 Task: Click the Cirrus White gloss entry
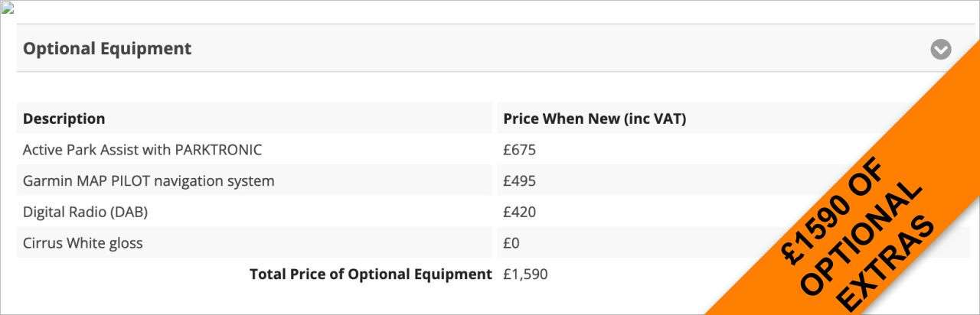coord(83,243)
